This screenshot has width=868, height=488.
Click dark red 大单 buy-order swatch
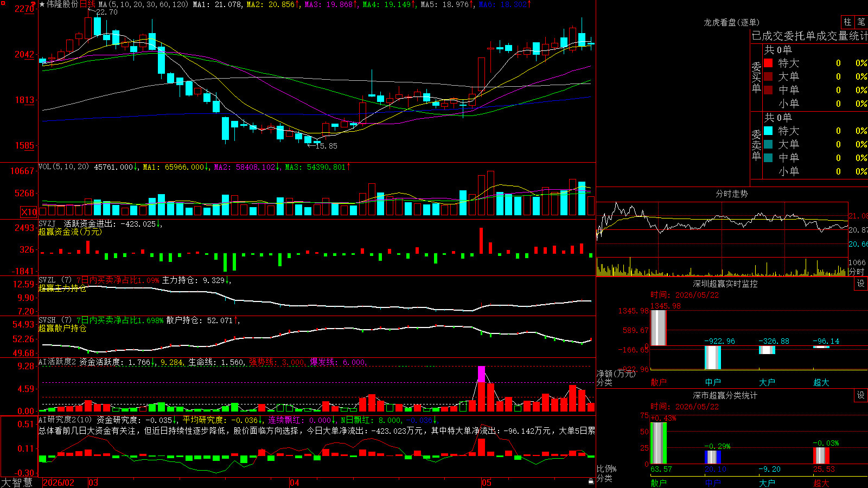click(x=768, y=76)
